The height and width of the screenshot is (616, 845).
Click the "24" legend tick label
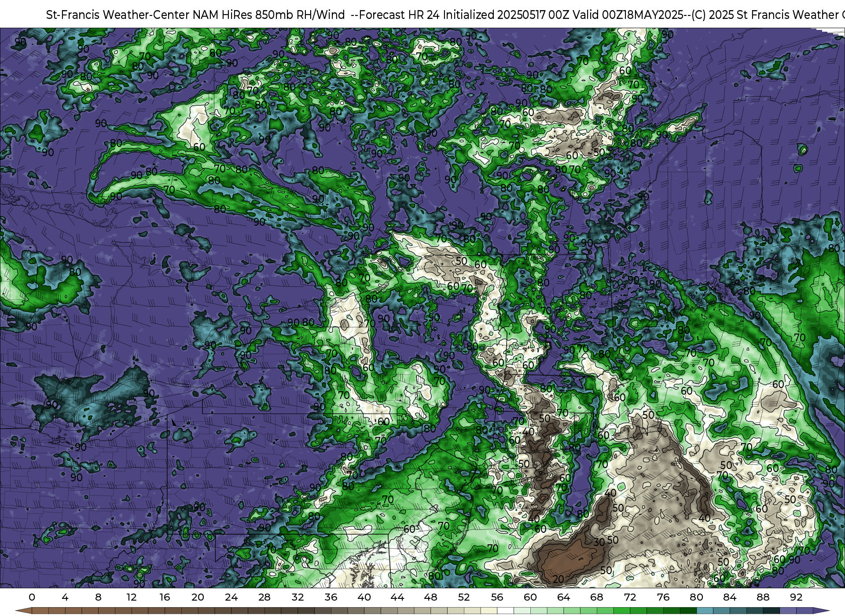231,597
